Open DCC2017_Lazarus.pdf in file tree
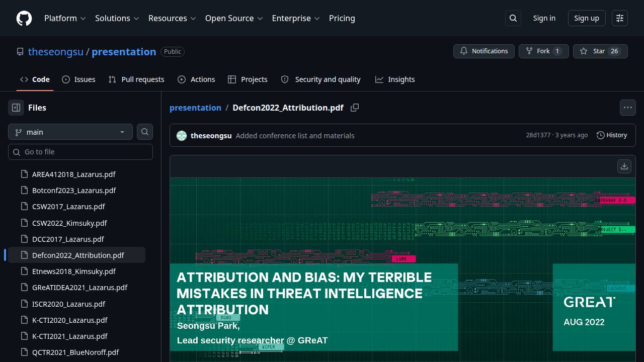 [x=68, y=239]
